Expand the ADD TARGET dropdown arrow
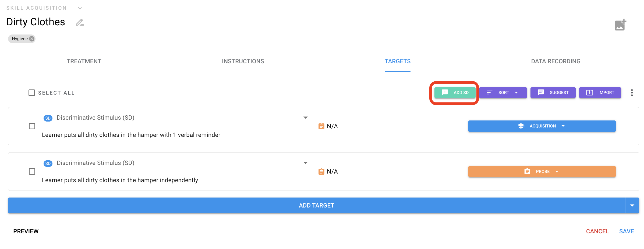This screenshot has height=249, width=644. click(632, 205)
